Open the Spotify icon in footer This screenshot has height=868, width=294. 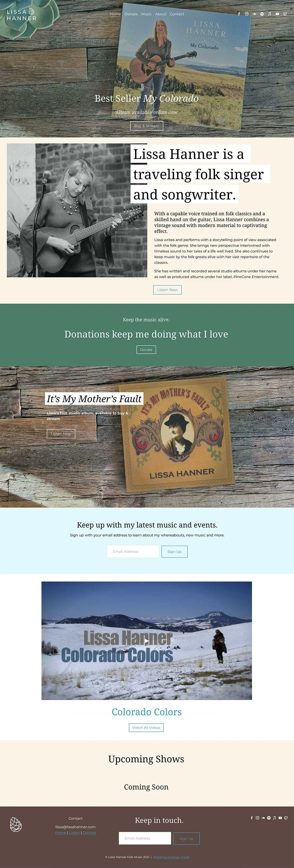click(269, 818)
